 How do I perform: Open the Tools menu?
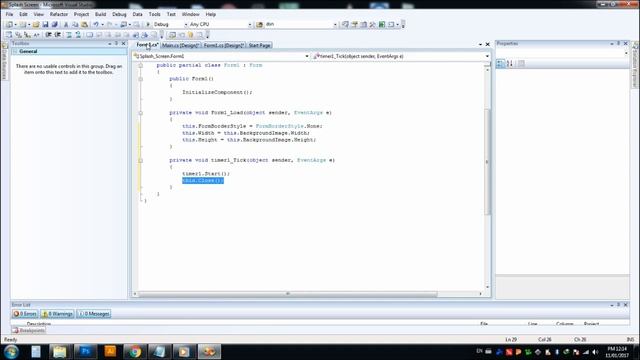coord(154,14)
